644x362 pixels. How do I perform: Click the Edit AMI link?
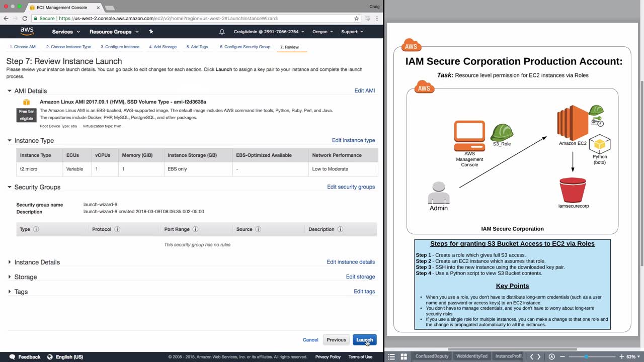pyautogui.click(x=365, y=90)
